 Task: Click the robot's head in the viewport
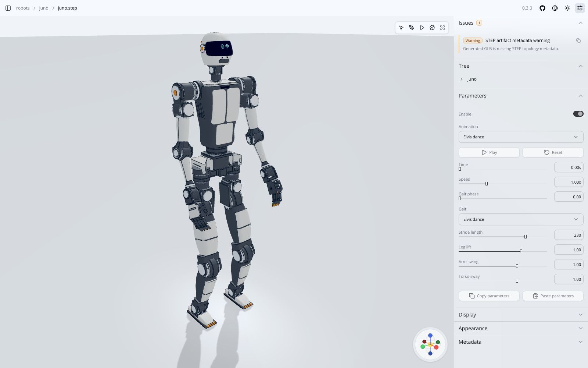pos(216,49)
